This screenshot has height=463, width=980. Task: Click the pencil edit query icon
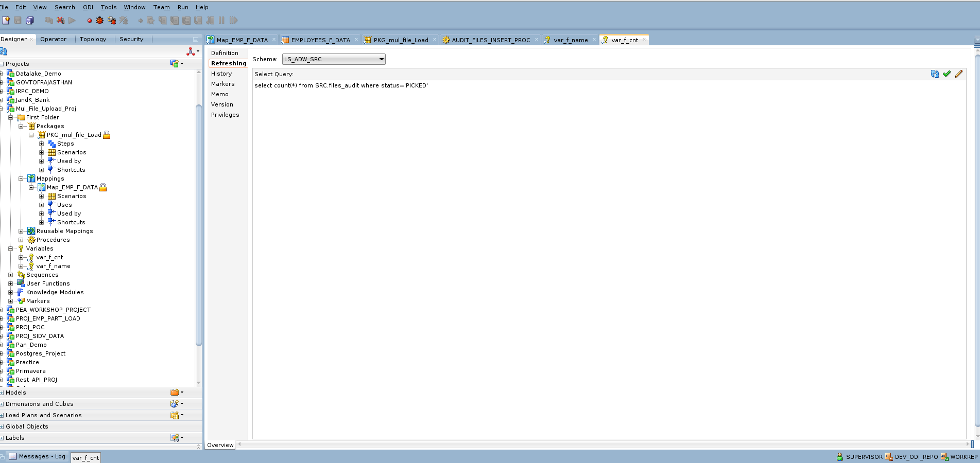pos(958,74)
